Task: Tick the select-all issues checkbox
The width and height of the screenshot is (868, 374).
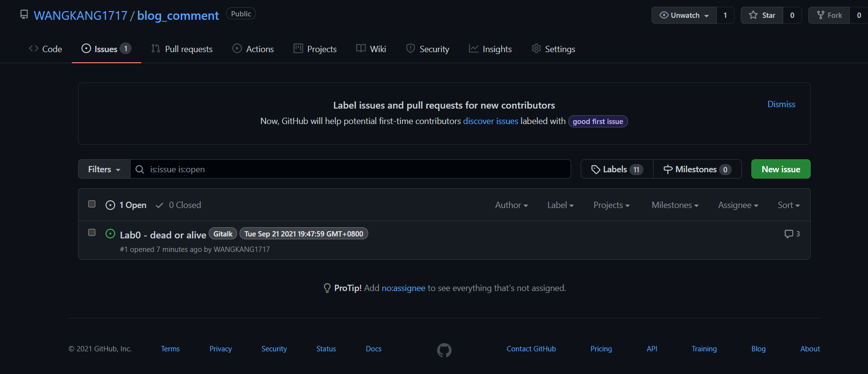Action: 92,204
